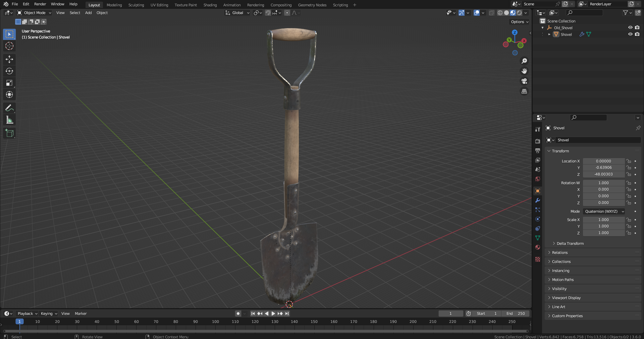Jump to the timeline end frame
The height and width of the screenshot is (339, 644).
[287, 314]
